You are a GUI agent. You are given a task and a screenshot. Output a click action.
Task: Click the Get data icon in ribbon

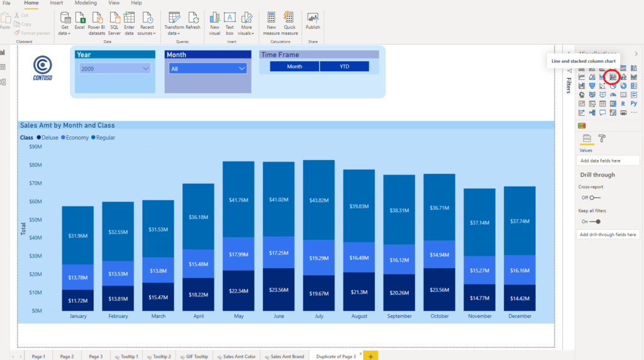[65, 23]
